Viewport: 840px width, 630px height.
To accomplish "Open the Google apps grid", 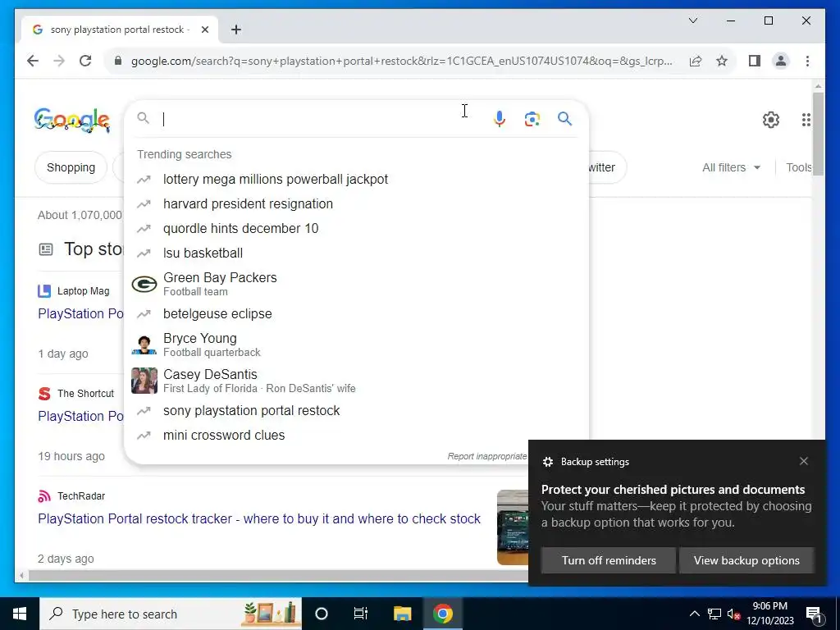I will coord(806,120).
